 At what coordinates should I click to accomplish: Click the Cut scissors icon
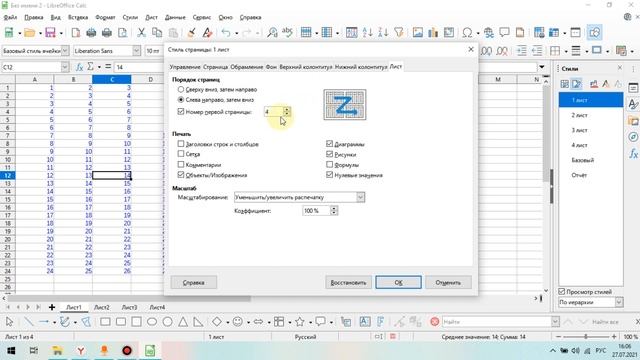point(141,33)
